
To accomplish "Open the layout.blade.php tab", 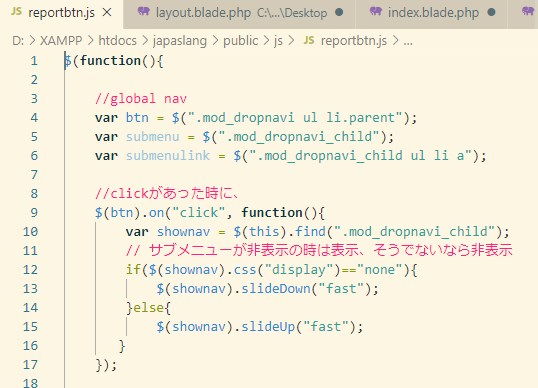I will pos(239,13).
